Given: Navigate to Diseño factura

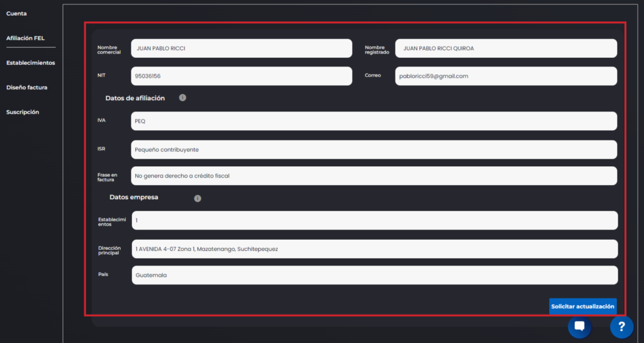Looking at the screenshot, I should [26, 87].
